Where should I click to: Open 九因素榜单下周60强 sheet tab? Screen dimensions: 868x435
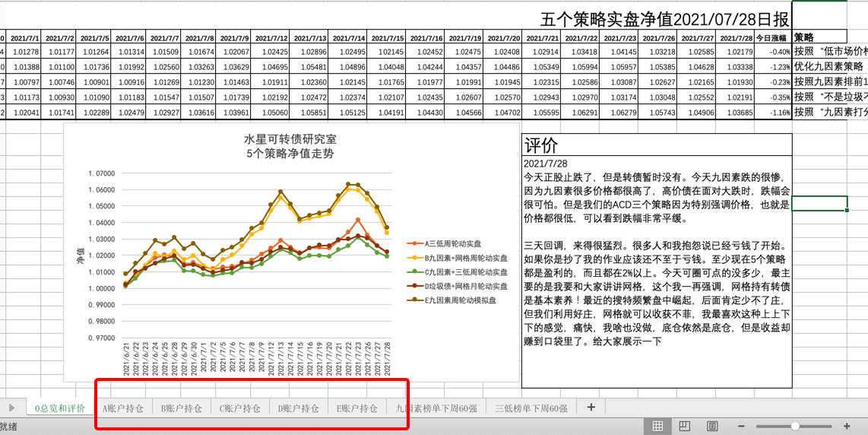[x=436, y=408]
